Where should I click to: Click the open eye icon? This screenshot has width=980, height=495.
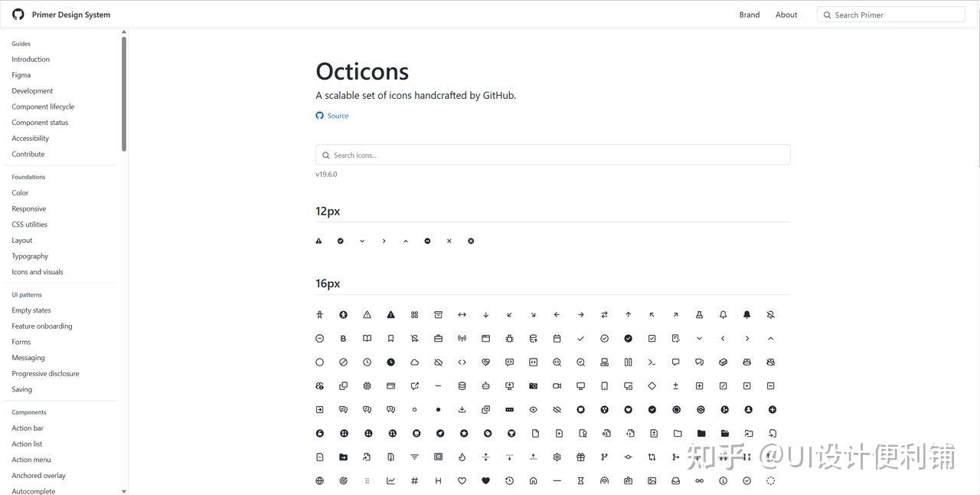[x=533, y=410]
